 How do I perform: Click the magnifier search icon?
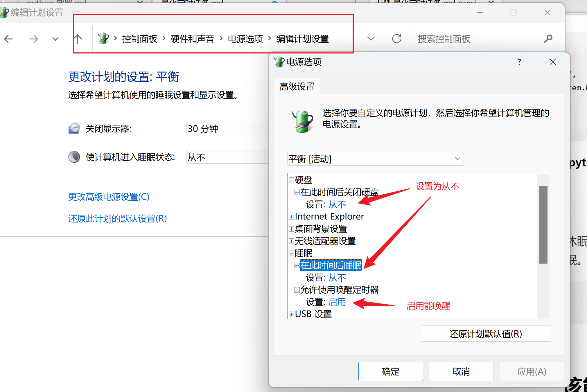coord(548,39)
